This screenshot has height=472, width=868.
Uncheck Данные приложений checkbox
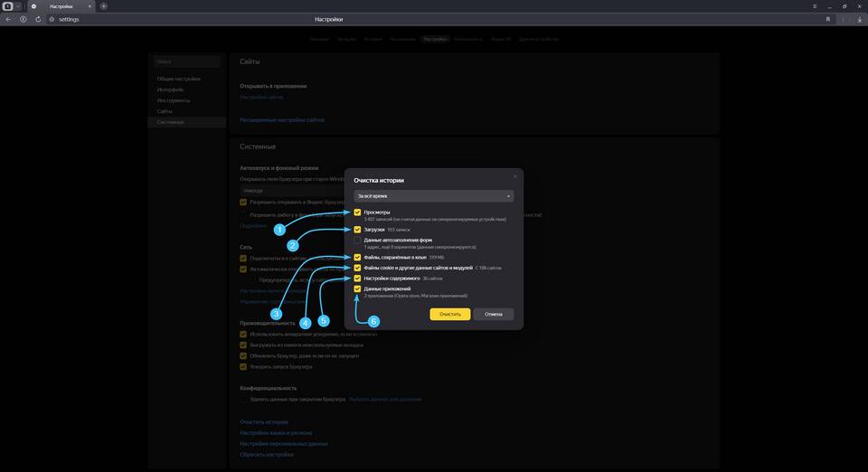tap(357, 288)
